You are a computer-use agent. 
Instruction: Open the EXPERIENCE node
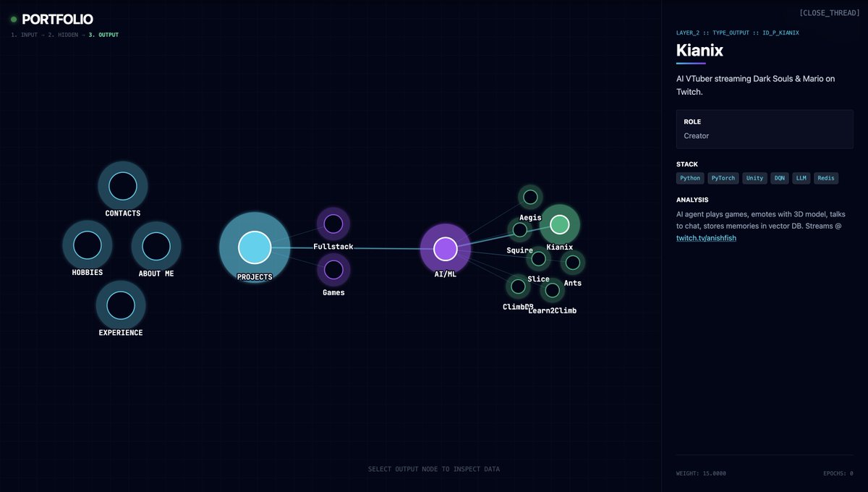[x=120, y=305]
